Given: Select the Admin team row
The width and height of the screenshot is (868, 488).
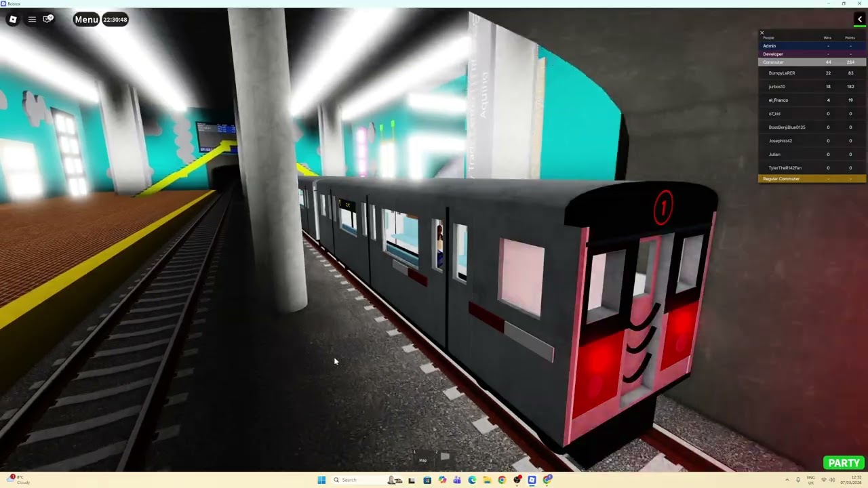Looking at the screenshot, I should [812, 46].
